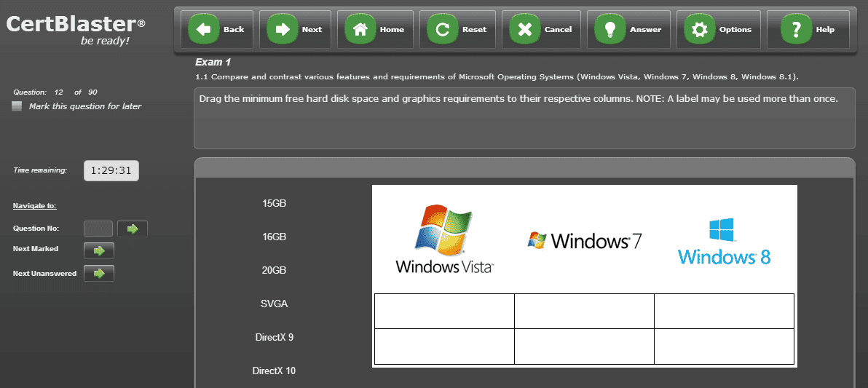Click the top cell under Windows 7
Image resolution: width=868 pixels, height=388 pixels.
(584, 311)
